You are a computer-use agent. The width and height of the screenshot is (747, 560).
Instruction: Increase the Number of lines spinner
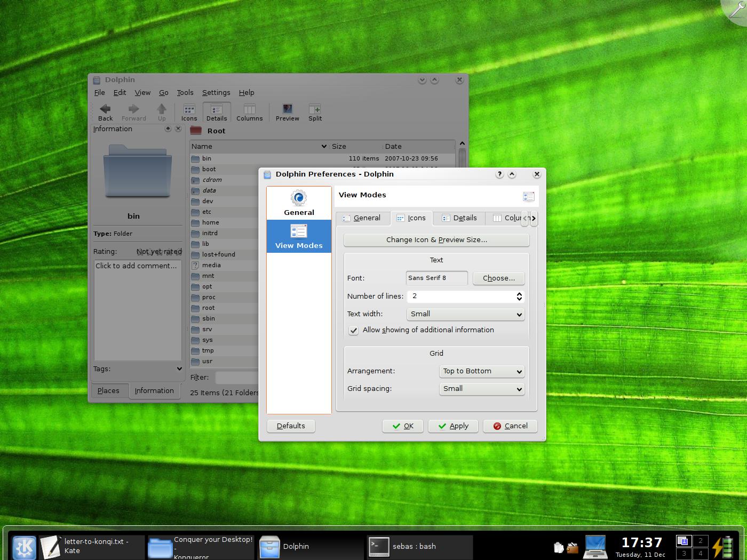point(519,294)
